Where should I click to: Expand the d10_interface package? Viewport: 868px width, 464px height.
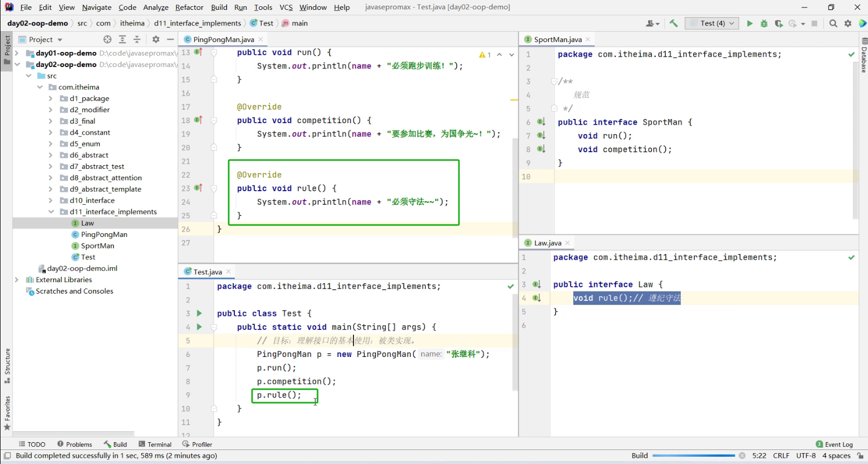50,201
